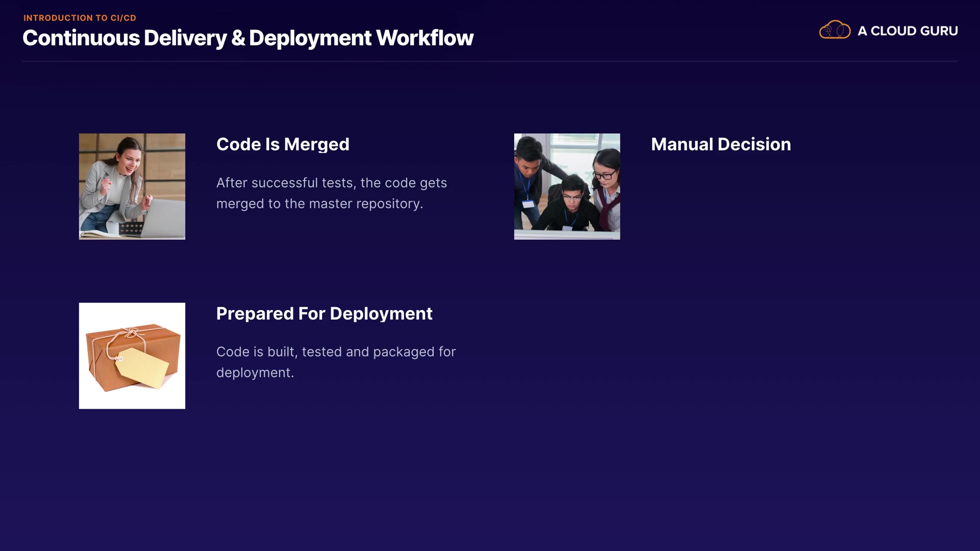Click the words 'master repository' in the description
980x551 pixels.
coord(365,204)
